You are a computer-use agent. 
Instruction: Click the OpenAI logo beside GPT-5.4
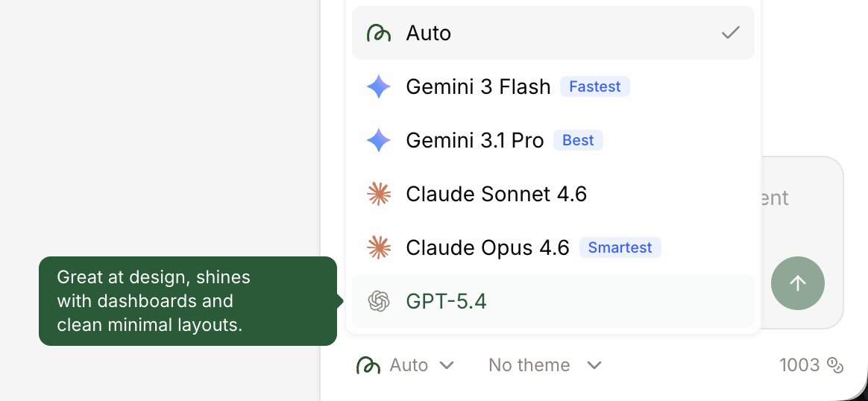pos(379,301)
